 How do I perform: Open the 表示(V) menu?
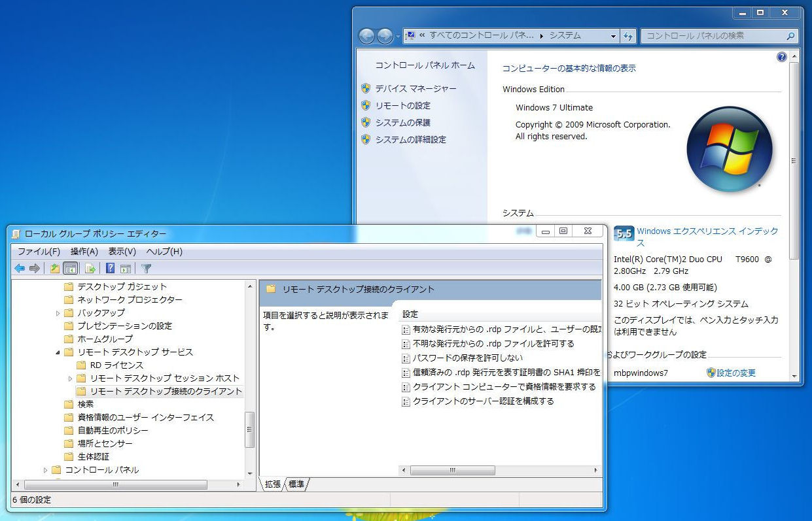(x=122, y=251)
